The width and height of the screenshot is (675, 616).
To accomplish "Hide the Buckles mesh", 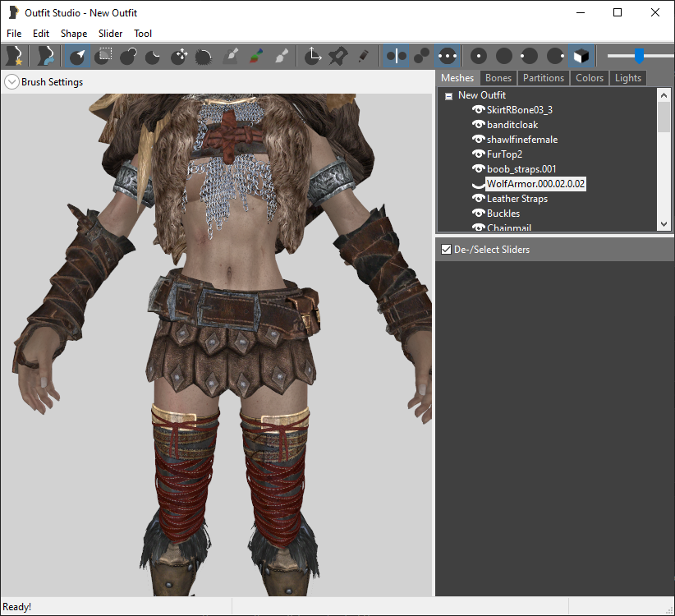I will [x=478, y=213].
